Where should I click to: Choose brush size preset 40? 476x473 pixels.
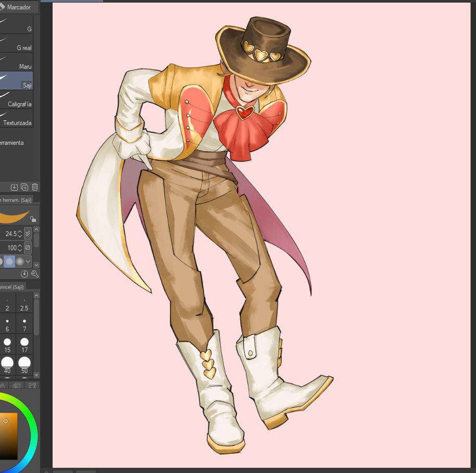point(7,366)
